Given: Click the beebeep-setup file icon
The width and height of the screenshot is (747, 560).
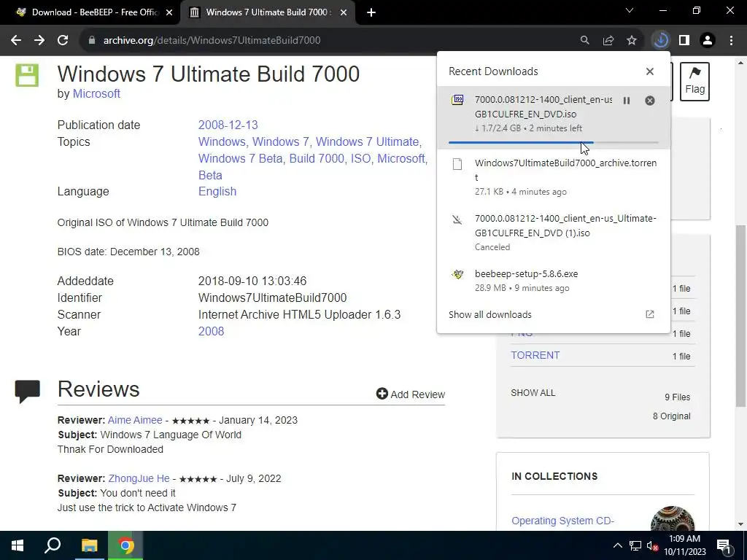Looking at the screenshot, I should click(458, 274).
